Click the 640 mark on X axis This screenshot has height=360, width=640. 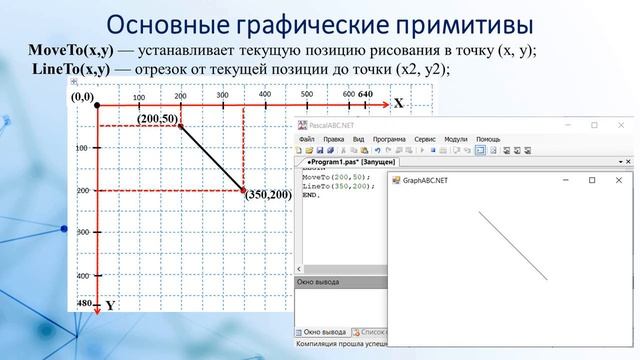pyautogui.click(x=365, y=94)
